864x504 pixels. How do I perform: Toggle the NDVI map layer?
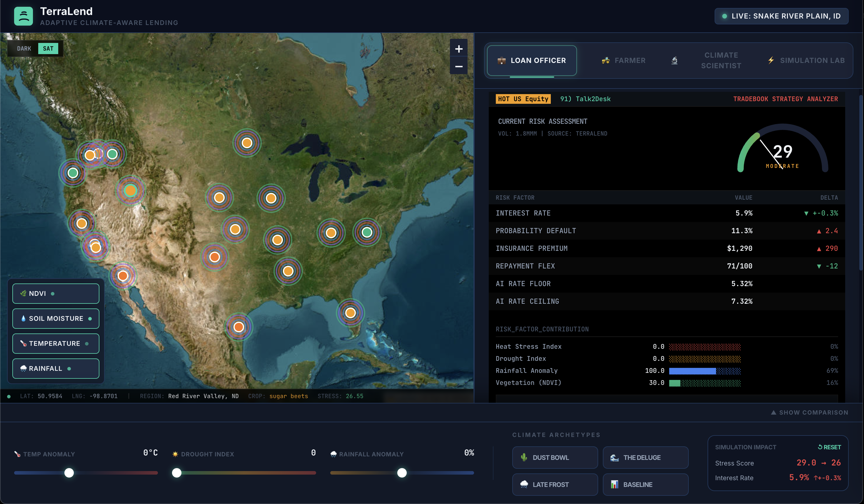point(56,293)
